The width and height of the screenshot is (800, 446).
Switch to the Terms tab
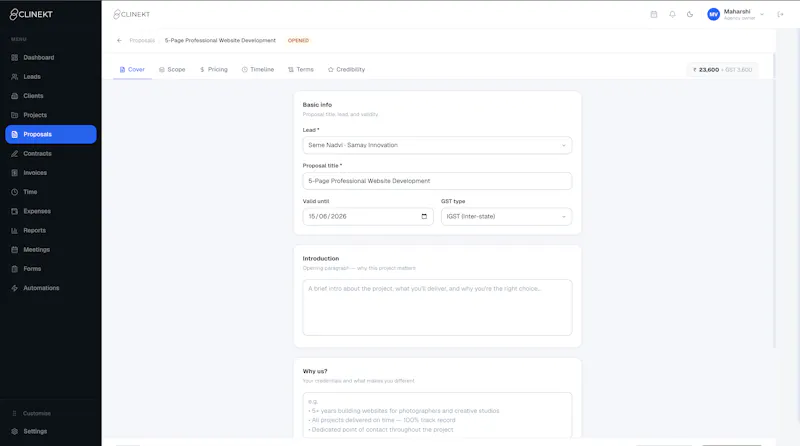tap(301, 69)
